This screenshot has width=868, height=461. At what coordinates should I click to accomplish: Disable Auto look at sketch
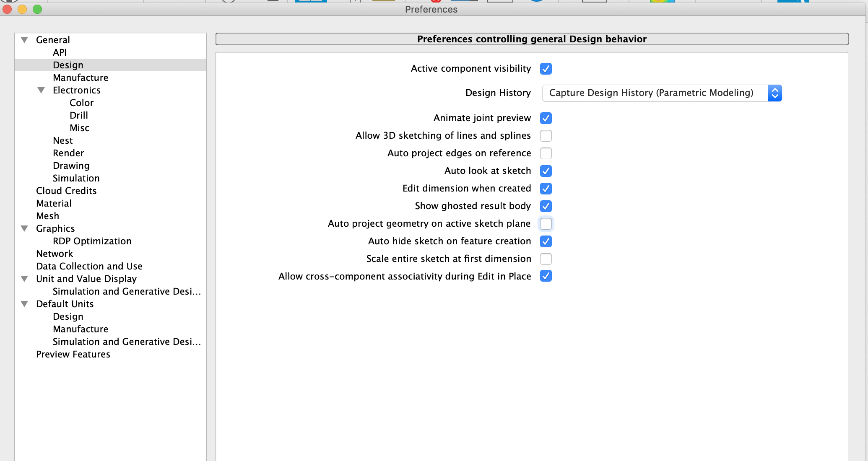pos(546,171)
